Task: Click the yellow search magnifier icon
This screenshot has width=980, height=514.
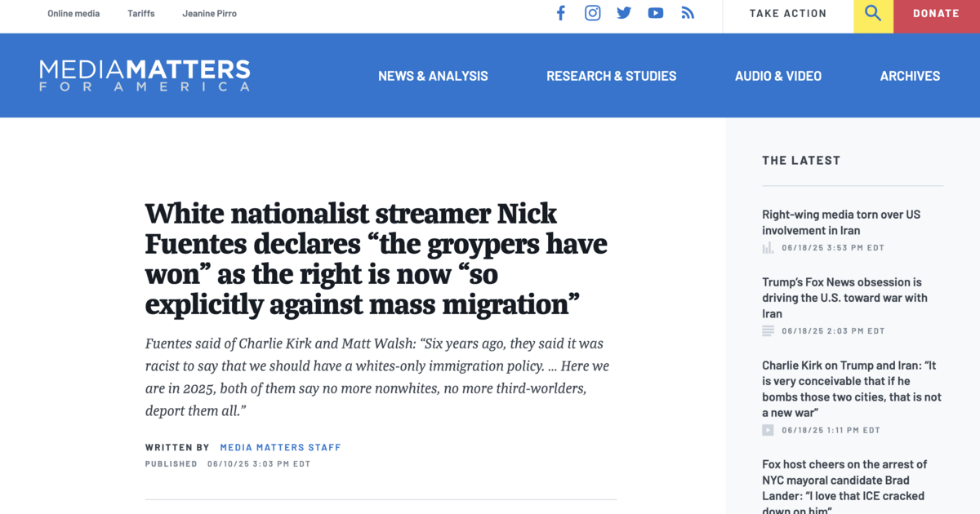Action: (873, 14)
